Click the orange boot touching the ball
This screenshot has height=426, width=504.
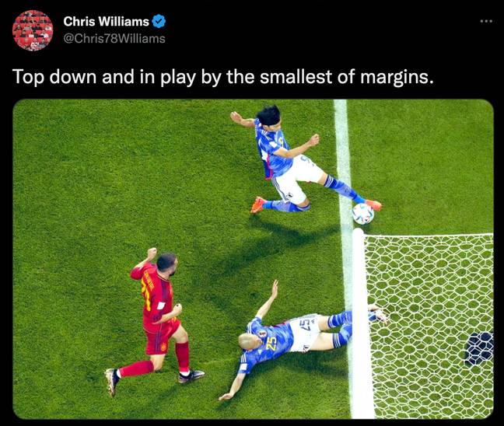point(374,204)
